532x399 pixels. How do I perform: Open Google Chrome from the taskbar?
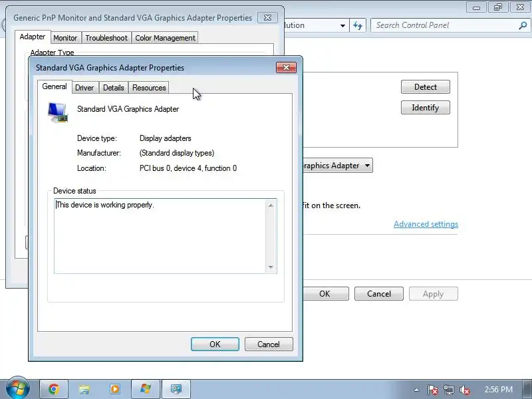click(x=54, y=389)
